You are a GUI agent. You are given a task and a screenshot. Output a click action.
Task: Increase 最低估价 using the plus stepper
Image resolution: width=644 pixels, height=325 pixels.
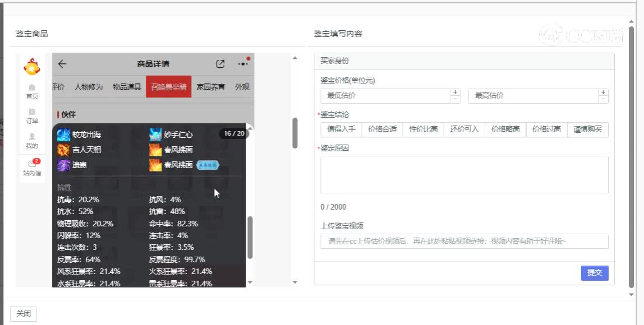[x=455, y=92]
